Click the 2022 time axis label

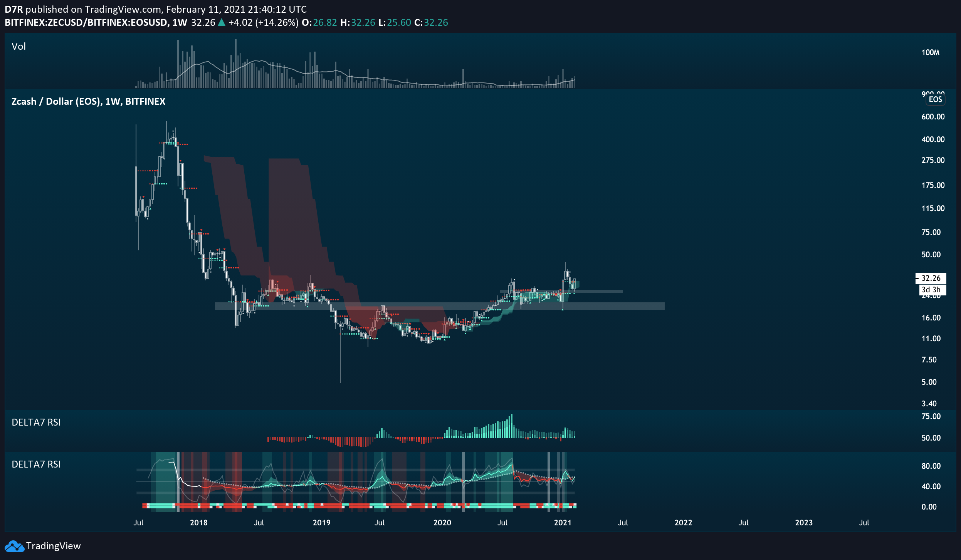tap(683, 523)
